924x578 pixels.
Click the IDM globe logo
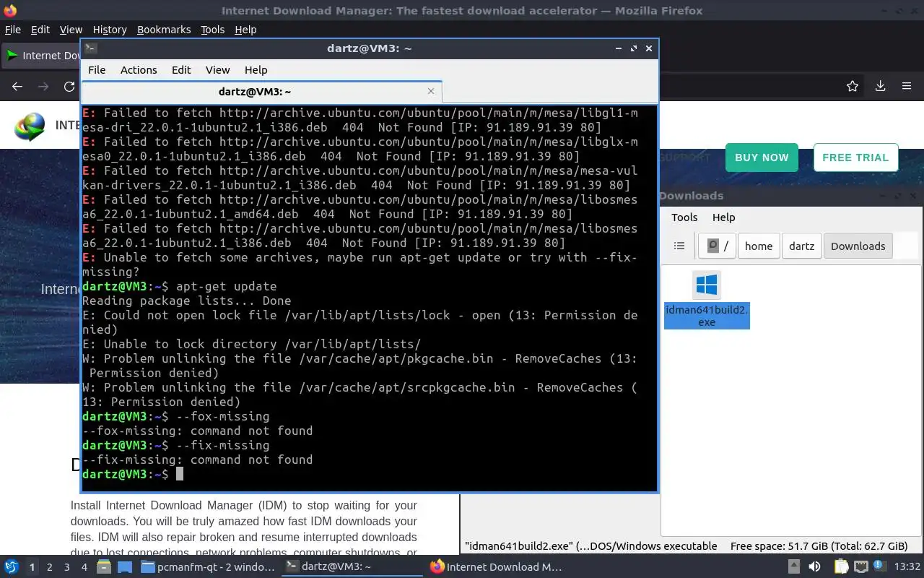30,126
